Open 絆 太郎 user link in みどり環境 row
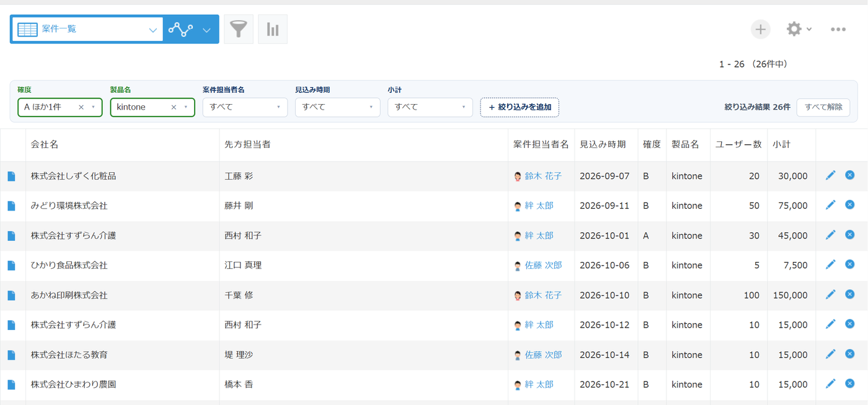The image size is (868, 405). [539, 206]
